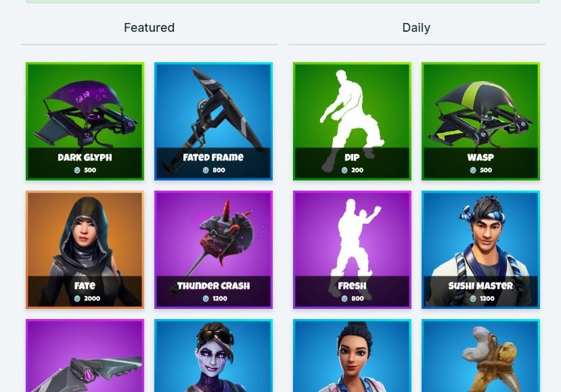This screenshot has height=392, width=561.
Task: Click the V-Bucks icon on Sushi Master
Action: [473, 298]
